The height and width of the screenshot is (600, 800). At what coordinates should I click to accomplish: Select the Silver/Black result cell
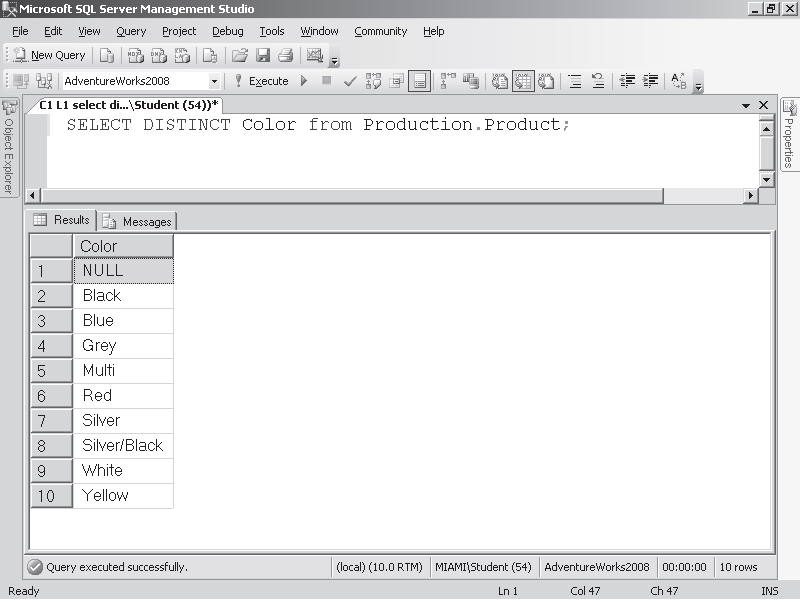[x=123, y=446]
